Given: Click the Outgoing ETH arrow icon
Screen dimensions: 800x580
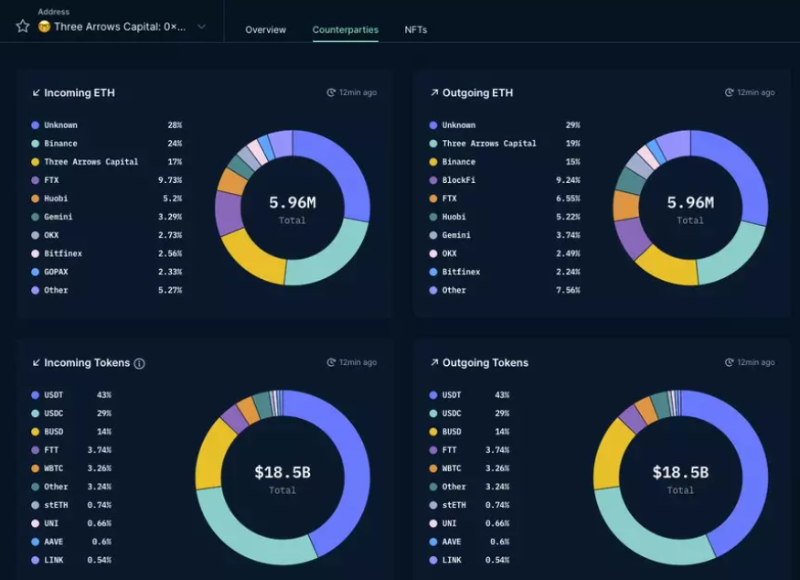Looking at the screenshot, I should [x=434, y=93].
